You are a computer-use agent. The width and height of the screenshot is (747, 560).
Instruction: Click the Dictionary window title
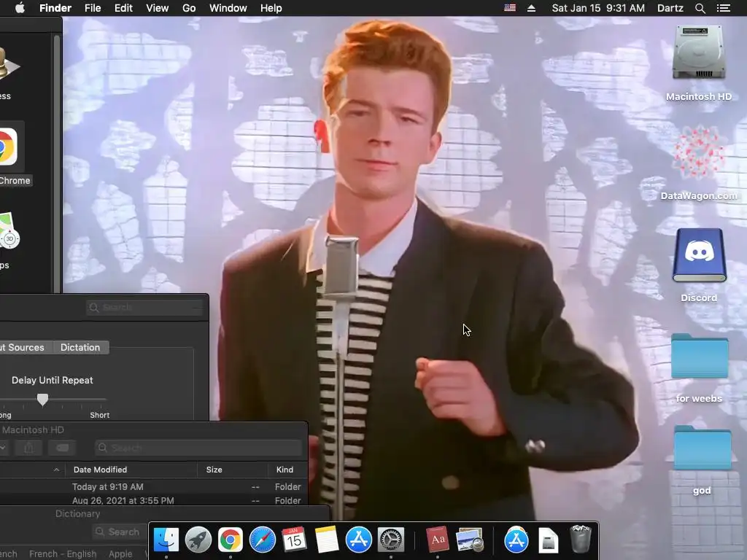(x=77, y=513)
